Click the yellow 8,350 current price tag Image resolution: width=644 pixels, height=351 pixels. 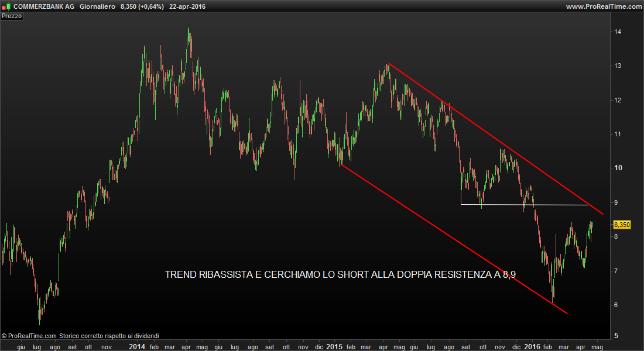621,225
